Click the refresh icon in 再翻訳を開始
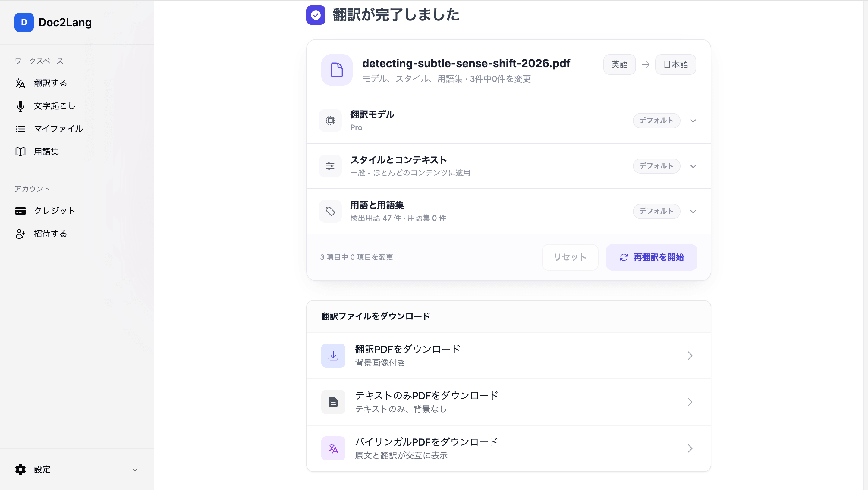Image resolution: width=868 pixels, height=490 pixels. 624,257
